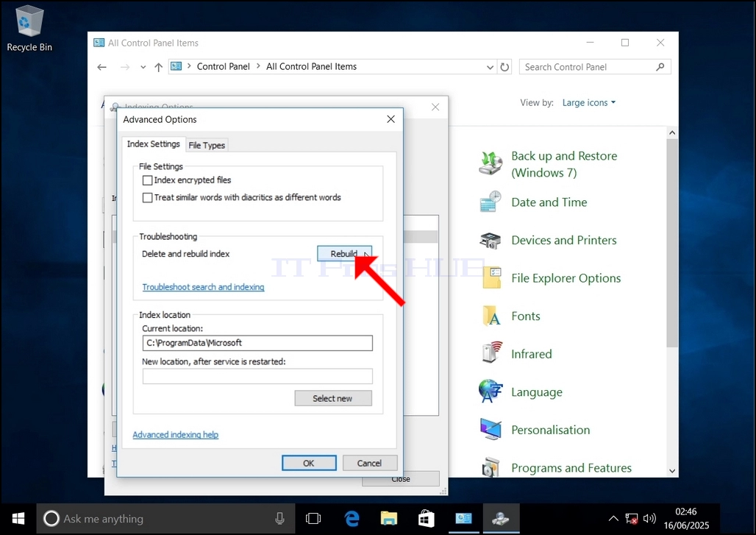The height and width of the screenshot is (535, 756).
Task: Click the Rebuild button
Action: [x=344, y=254]
